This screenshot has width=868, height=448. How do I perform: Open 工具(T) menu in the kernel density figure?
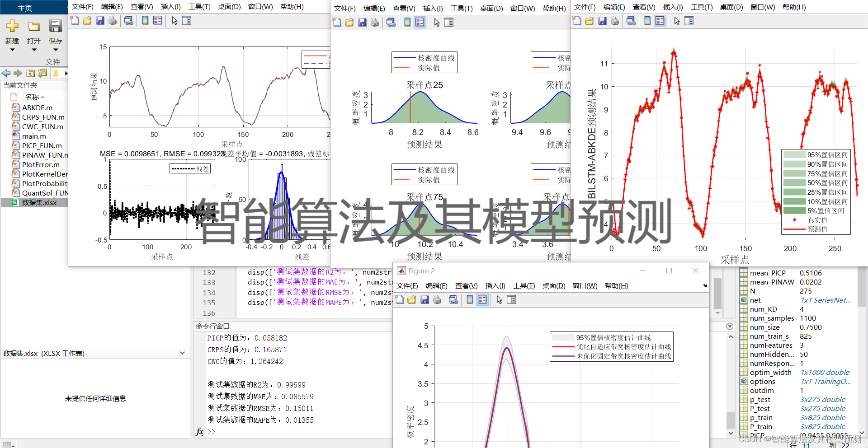[x=462, y=8]
